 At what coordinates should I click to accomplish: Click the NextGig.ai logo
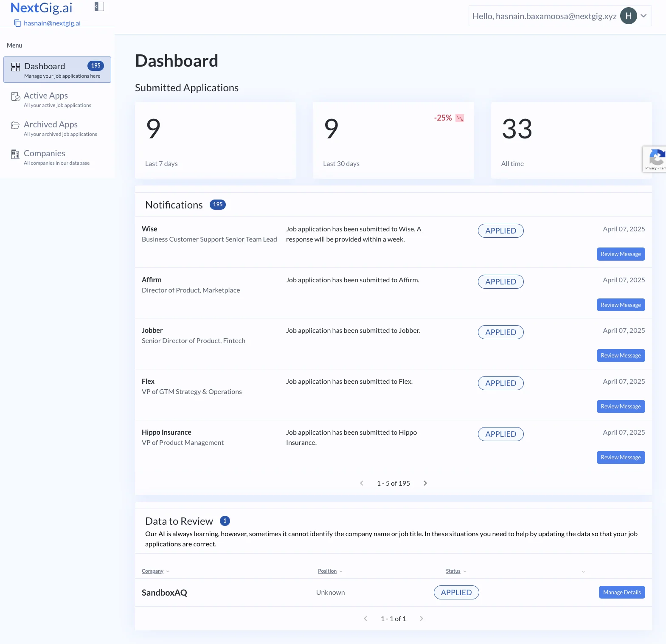click(x=41, y=8)
